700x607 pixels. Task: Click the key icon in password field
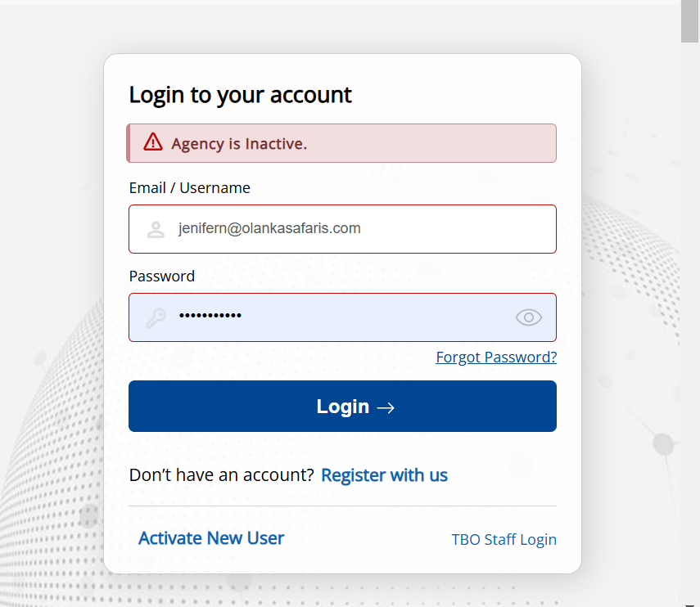click(156, 317)
